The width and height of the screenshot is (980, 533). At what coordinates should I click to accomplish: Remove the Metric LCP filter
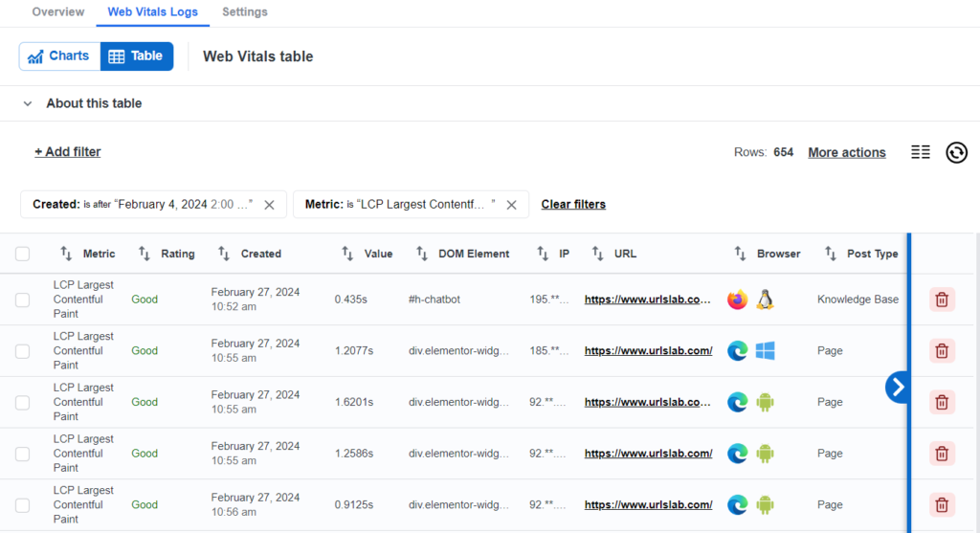pyautogui.click(x=511, y=205)
